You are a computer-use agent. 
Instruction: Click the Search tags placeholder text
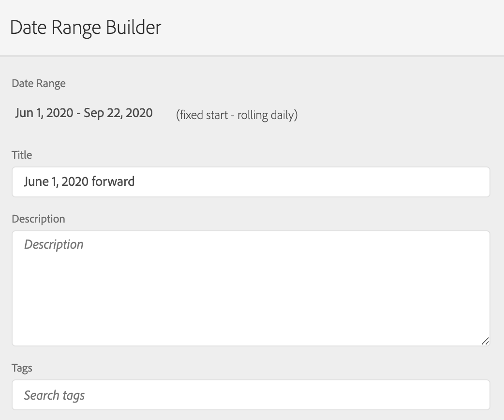click(54, 395)
